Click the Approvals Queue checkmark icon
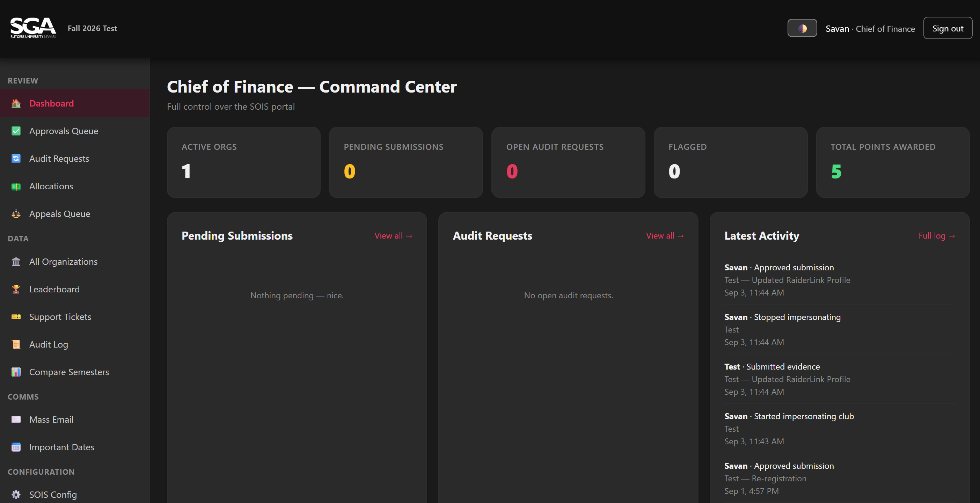Screen dimensions: 980x503 tap(16, 131)
